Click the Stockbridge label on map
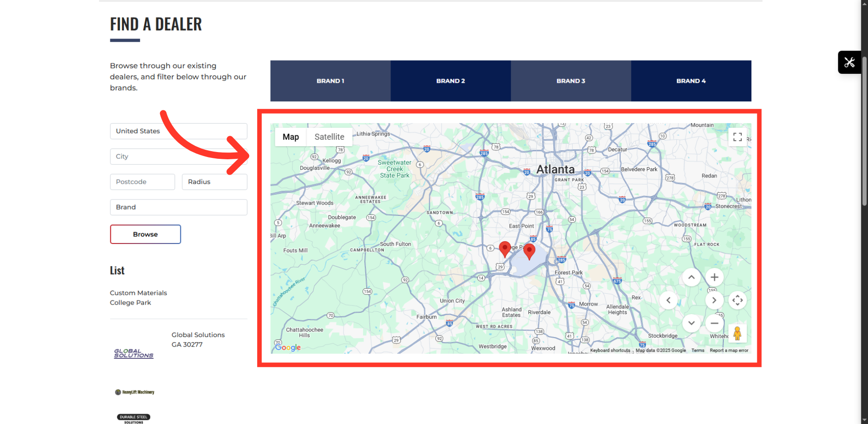The width and height of the screenshot is (868, 424). 663,336
